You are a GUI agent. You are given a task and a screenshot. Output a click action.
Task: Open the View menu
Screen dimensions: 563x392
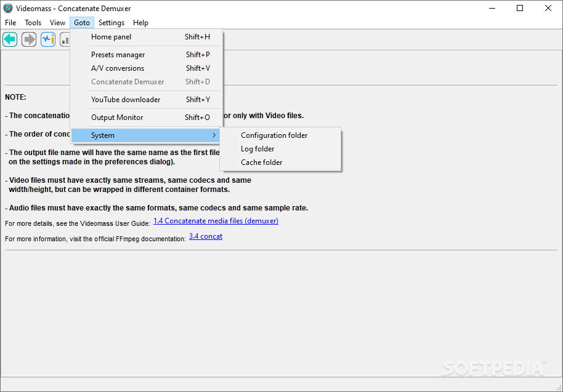click(57, 23)
